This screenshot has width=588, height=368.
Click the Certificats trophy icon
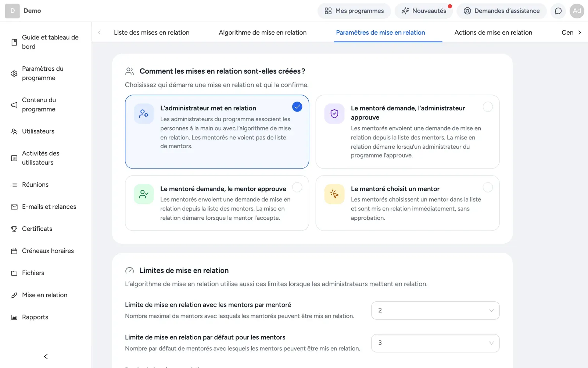[x=14, y=229]
